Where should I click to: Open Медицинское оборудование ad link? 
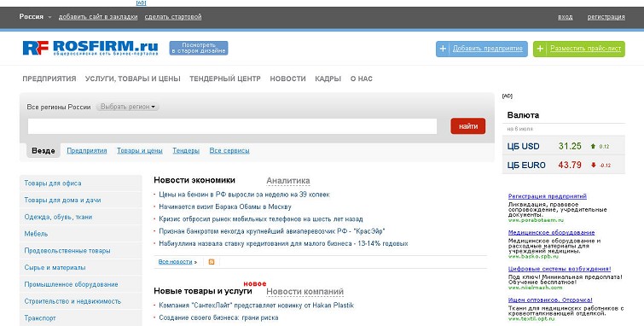[552, 233]
